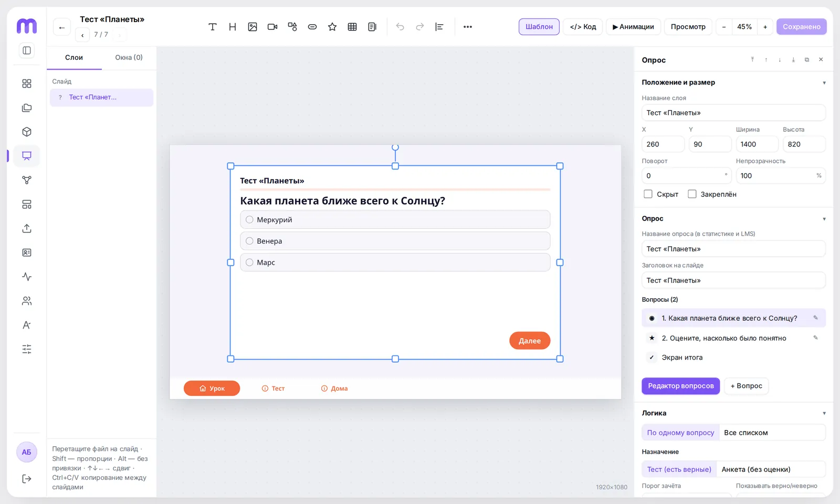Add a button element icon
This screenshot has height=504, width=840.
tap(312, 27)
